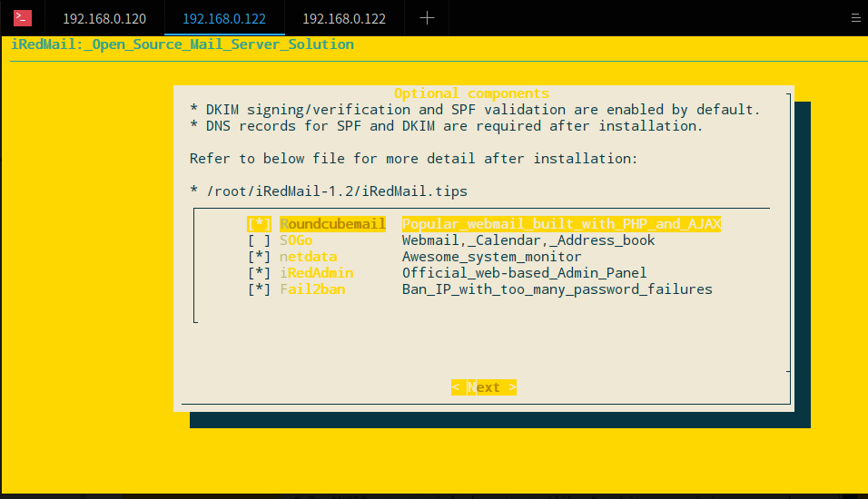Click 'Webmail,_Calendar,_Address_book' description
Screen dimensions: 868x499
tap(528, 240)
